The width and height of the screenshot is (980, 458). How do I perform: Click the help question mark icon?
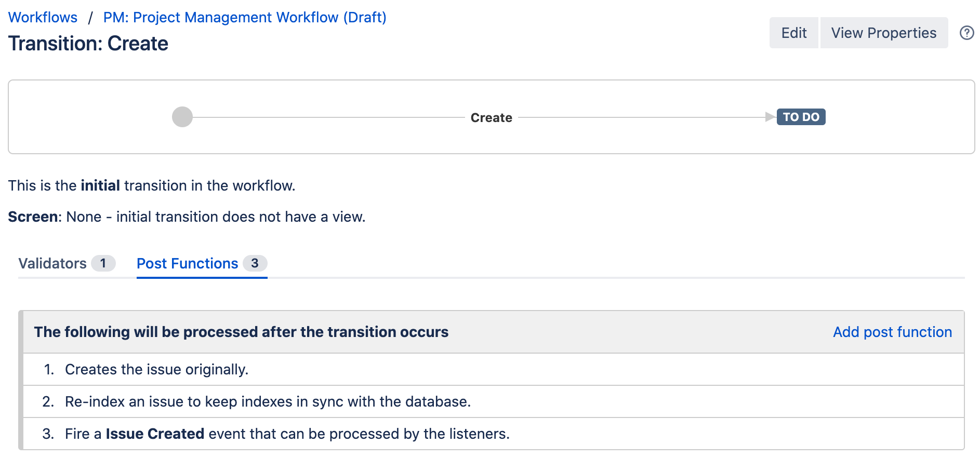[x=966, y=33]
